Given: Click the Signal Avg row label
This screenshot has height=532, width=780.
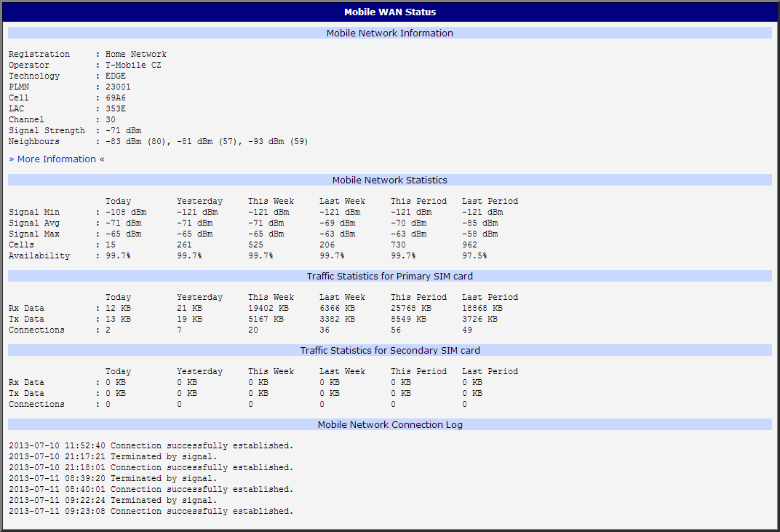Looking at the screenshot, I should 33,223.
